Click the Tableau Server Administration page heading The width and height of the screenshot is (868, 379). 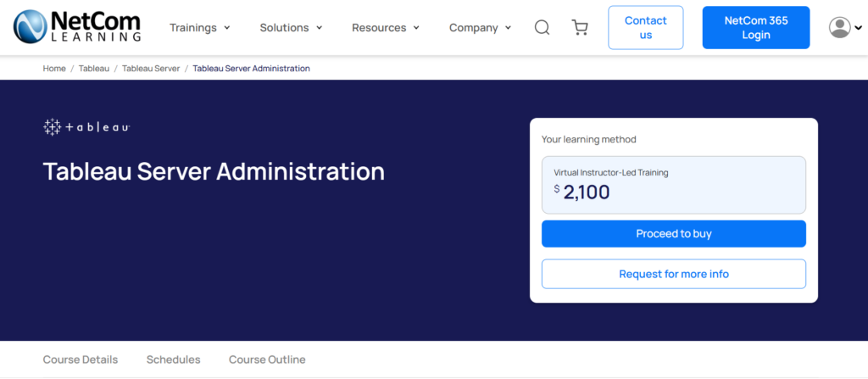click(214, 171)
